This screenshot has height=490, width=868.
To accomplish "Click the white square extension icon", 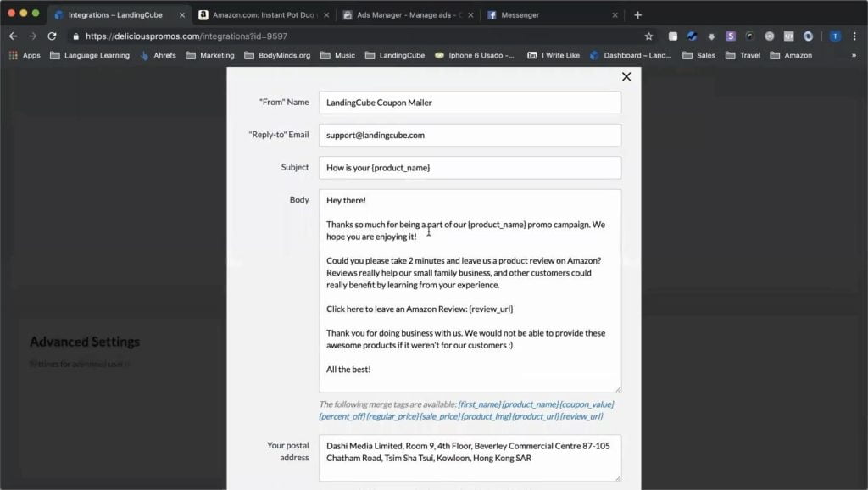I will pos(672,36).
